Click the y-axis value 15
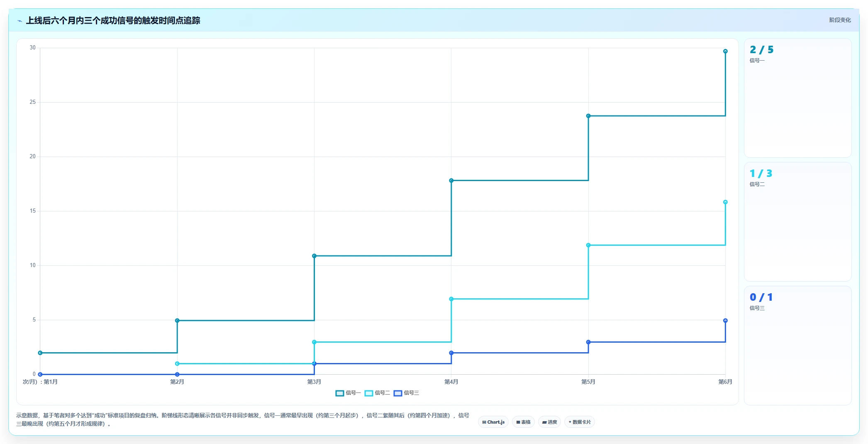 click(32, 211)
